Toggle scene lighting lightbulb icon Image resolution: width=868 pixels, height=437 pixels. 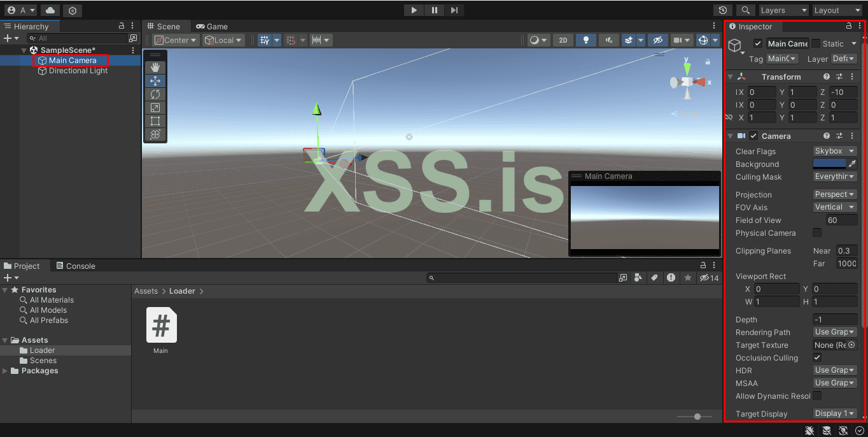coord(585,40)
